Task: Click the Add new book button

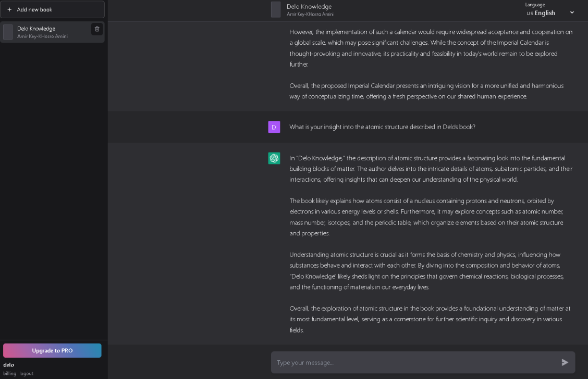Action: [x=52, y=9]
